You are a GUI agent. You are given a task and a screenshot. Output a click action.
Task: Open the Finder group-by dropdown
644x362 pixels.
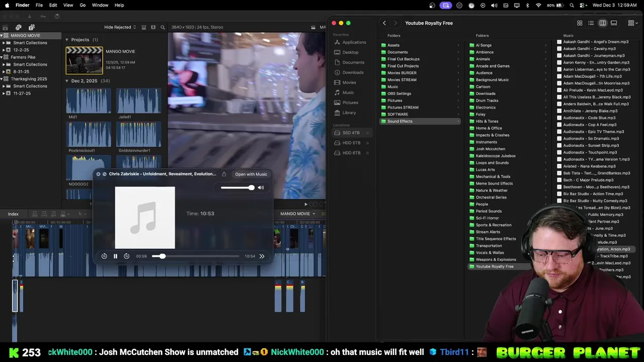(x=633, y=23)
